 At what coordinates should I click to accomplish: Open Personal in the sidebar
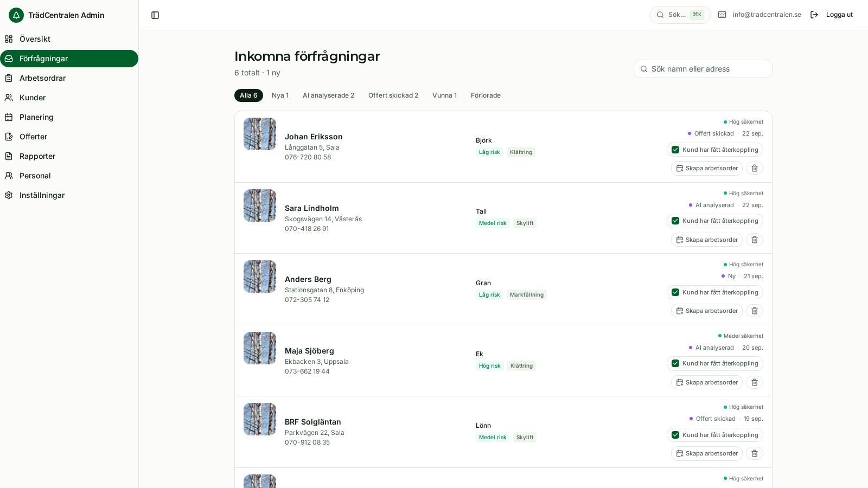point(69,176)
